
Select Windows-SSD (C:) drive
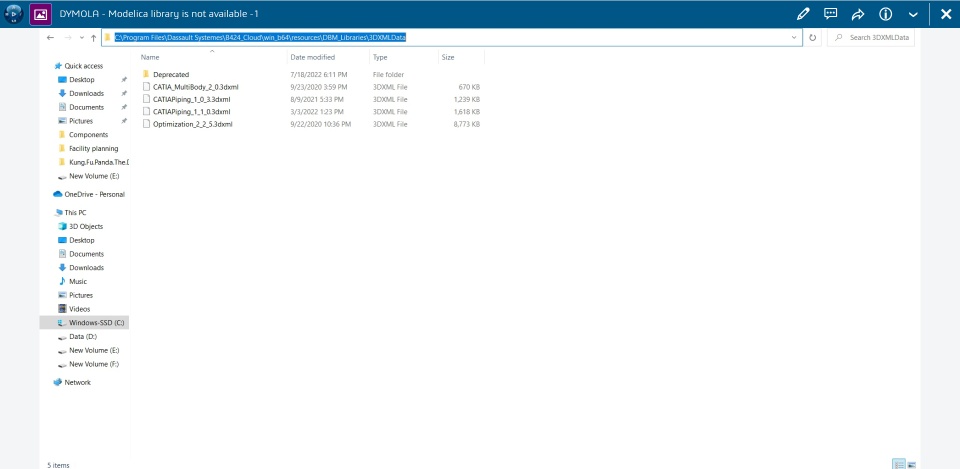click(x=84, y=323)
